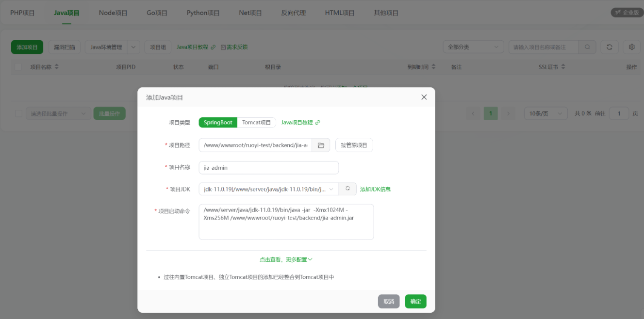Click the table refresh icon button
The image size is (644, 319).
tap(609, 47)
